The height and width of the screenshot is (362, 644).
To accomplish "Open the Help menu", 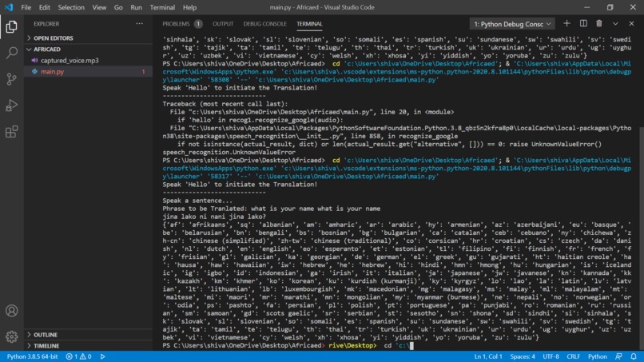I will (189, 7).
